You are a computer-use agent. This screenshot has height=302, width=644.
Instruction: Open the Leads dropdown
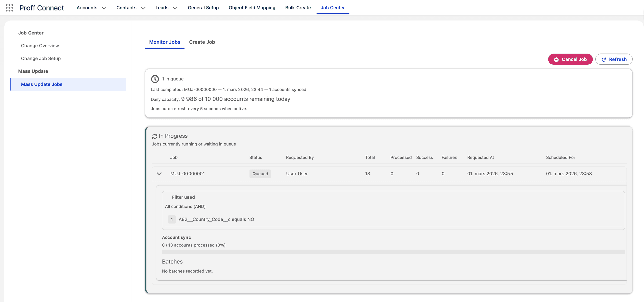(166, 7)
